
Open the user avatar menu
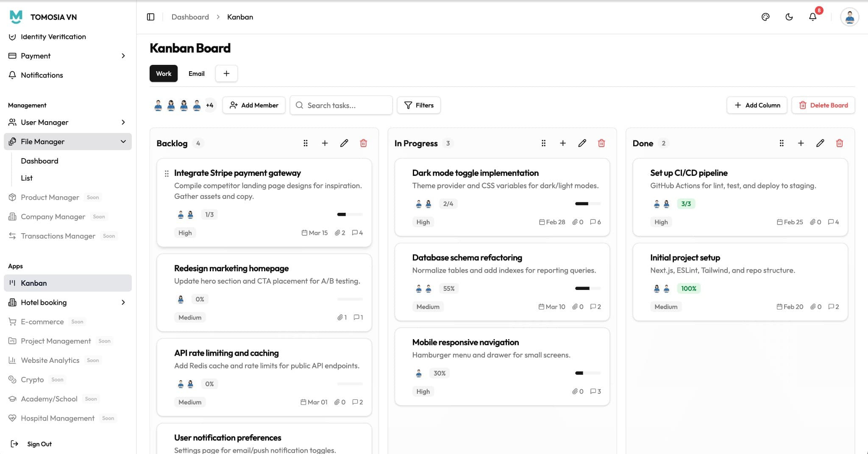tap(850, 17)
